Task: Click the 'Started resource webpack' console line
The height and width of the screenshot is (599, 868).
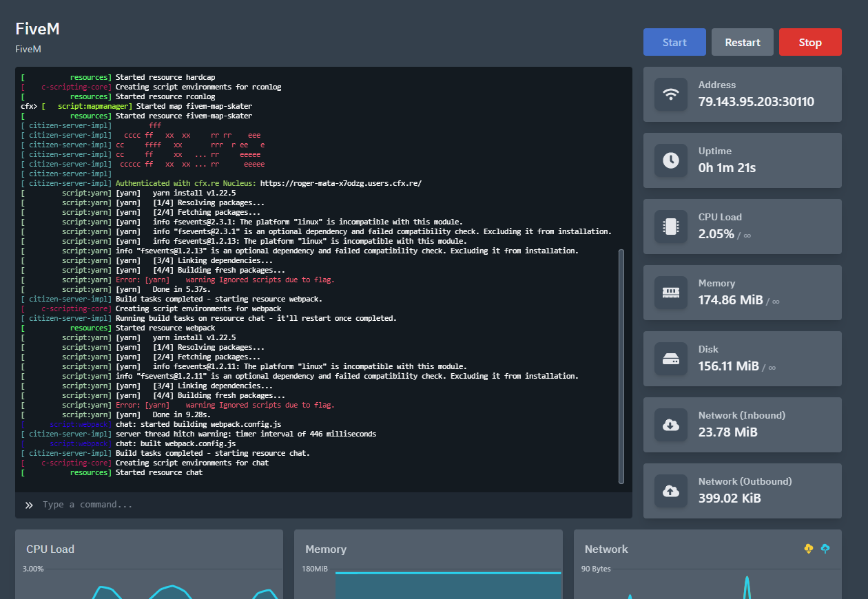Action: 165,328
